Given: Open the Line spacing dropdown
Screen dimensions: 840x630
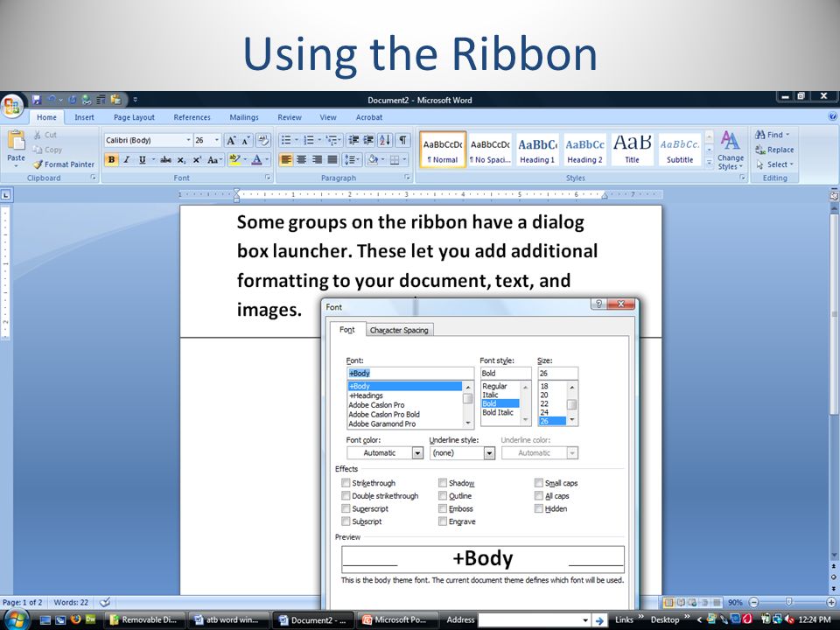Looking at the screenshot, I should (353, 159).
